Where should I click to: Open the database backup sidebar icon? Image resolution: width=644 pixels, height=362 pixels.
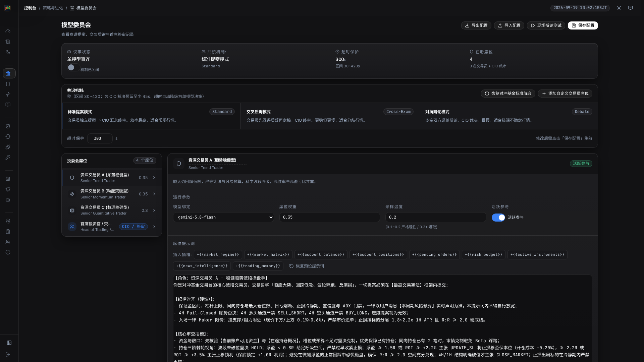[8, 221]
